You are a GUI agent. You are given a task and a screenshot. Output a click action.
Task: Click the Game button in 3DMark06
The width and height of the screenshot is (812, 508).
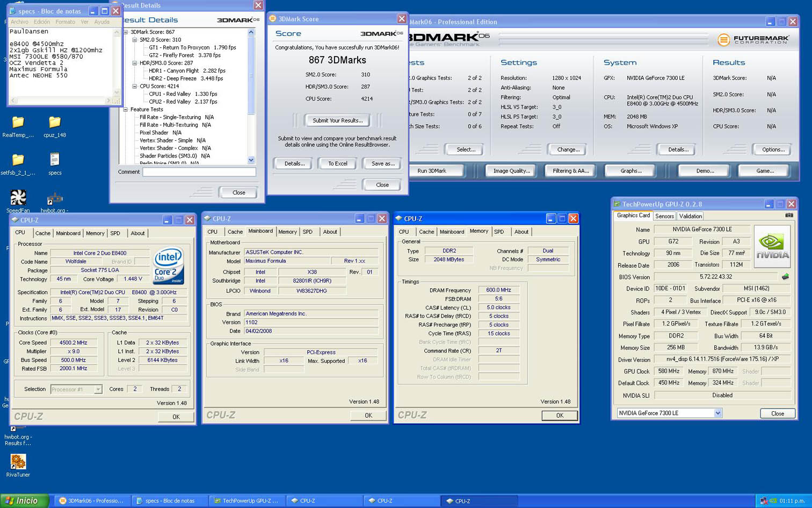tap(765, 171)
